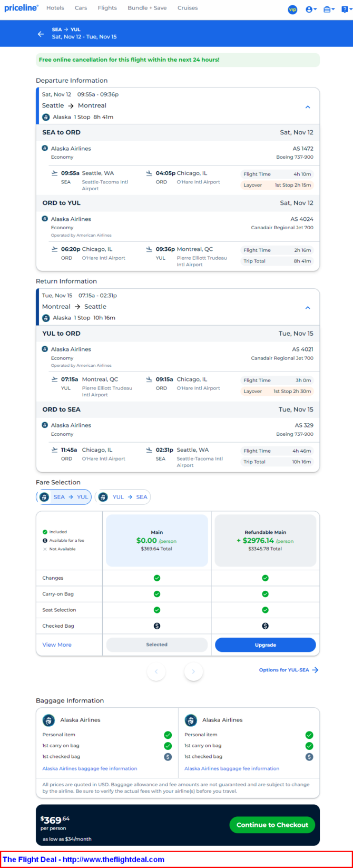Open the Cruises menu item

click(x=188, y=8)
